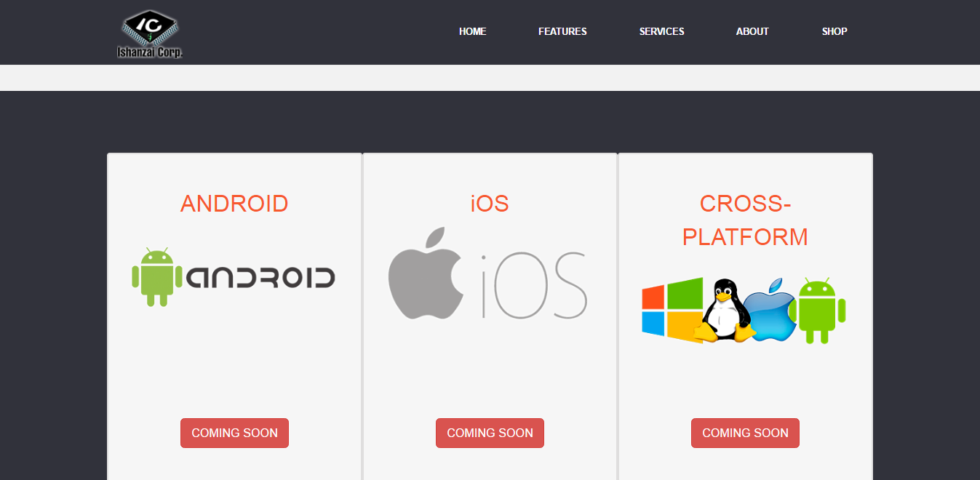The width and height of the screenshot is (980, 480).
Task: Click the Linux Tux penguin icon
Action: (x=724, y=311)
